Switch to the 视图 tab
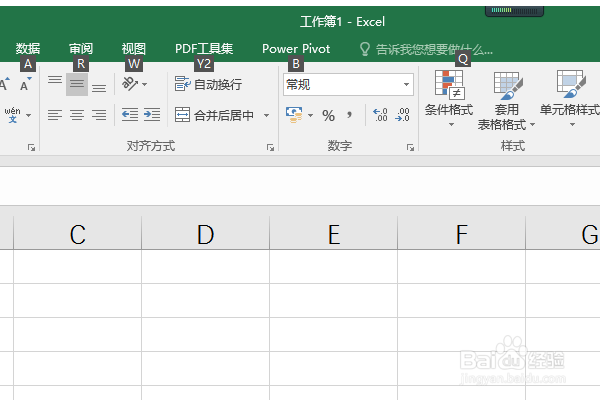The image size is (600, 400). click(134, 49)
